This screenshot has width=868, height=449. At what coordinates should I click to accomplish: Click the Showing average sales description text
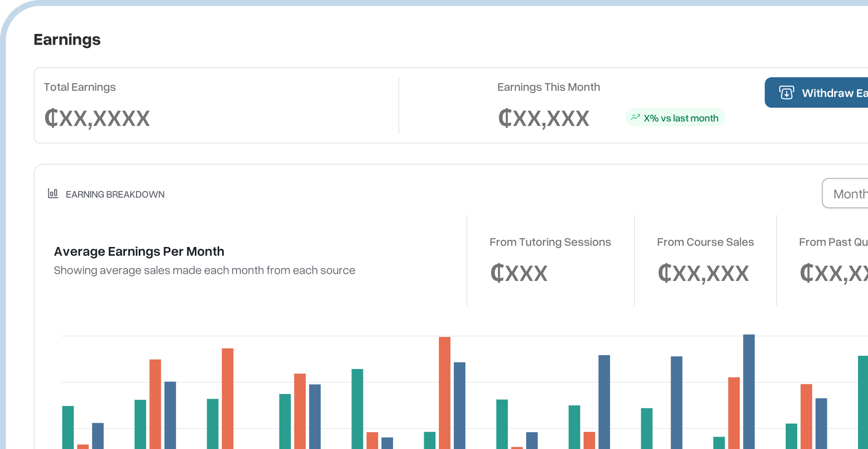204,270
